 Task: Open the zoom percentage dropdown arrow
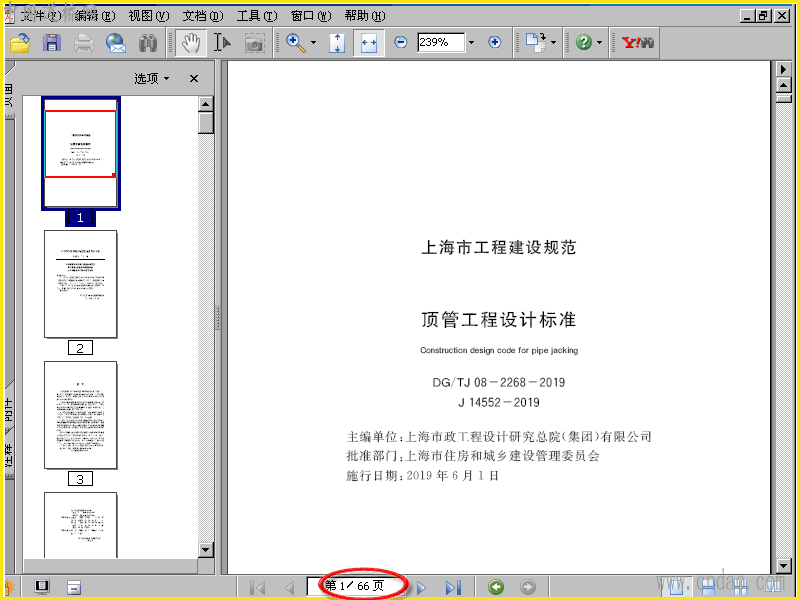coord(471,42)
